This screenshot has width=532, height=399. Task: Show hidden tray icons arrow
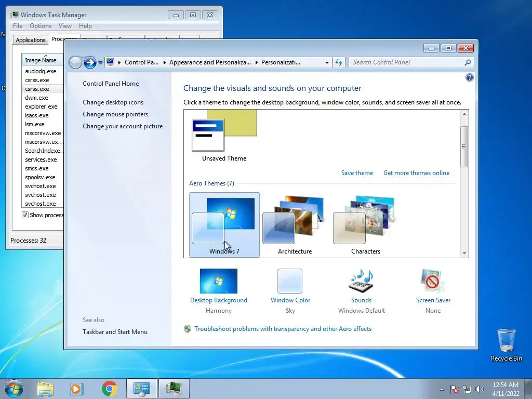442,389
